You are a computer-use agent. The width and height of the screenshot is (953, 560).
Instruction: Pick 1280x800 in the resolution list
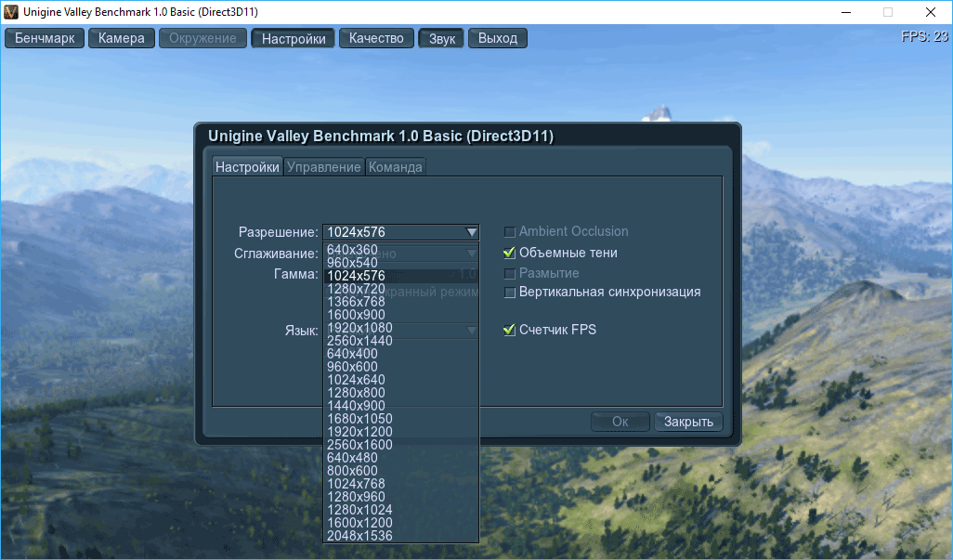(401, 393)
